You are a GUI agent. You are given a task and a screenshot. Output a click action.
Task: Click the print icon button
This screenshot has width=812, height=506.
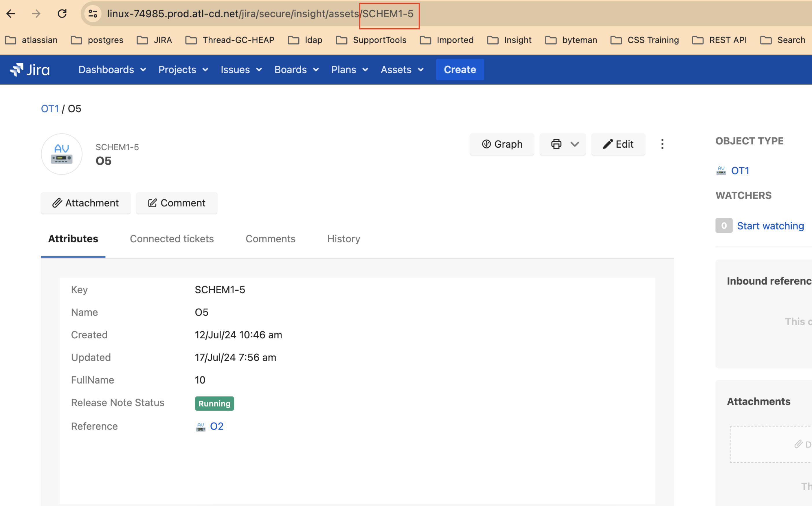point(556,144)
